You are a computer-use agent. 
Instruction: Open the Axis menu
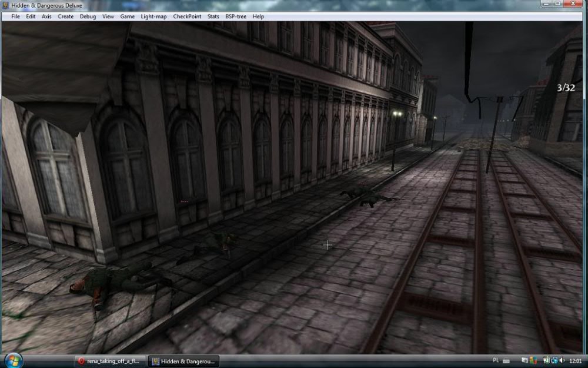click(46, 16)
